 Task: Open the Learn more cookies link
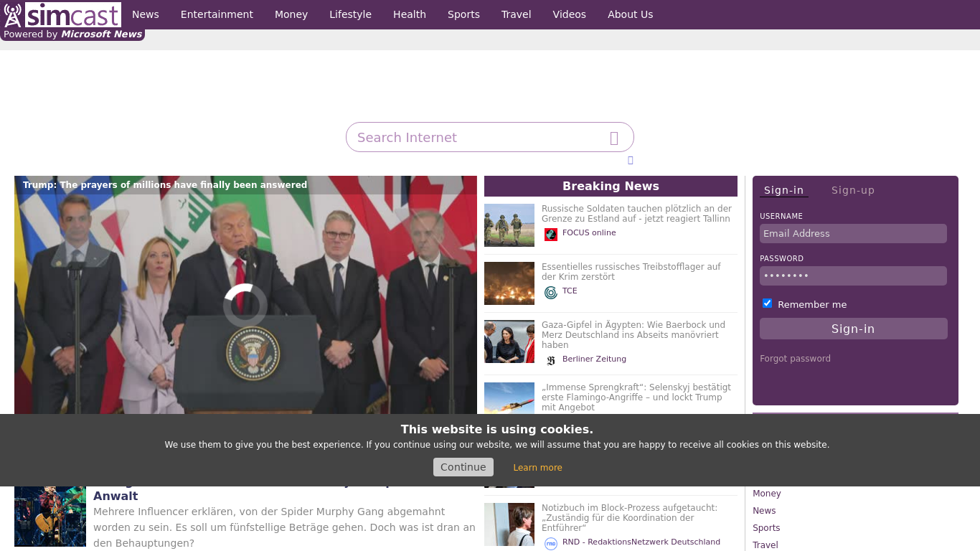click(537, 468)
